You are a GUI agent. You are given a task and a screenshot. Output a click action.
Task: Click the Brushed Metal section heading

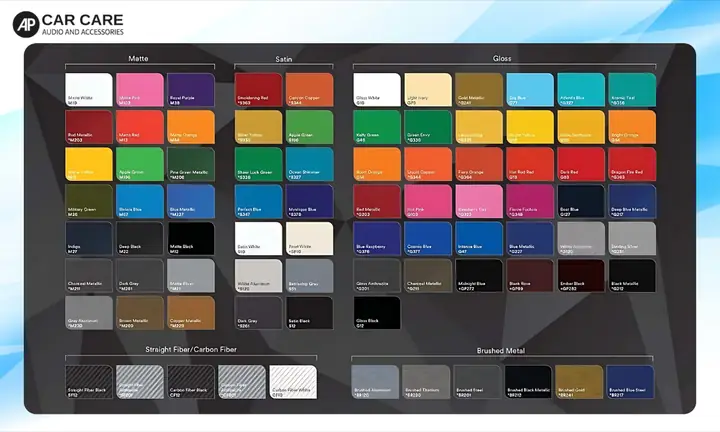point(503,350)
